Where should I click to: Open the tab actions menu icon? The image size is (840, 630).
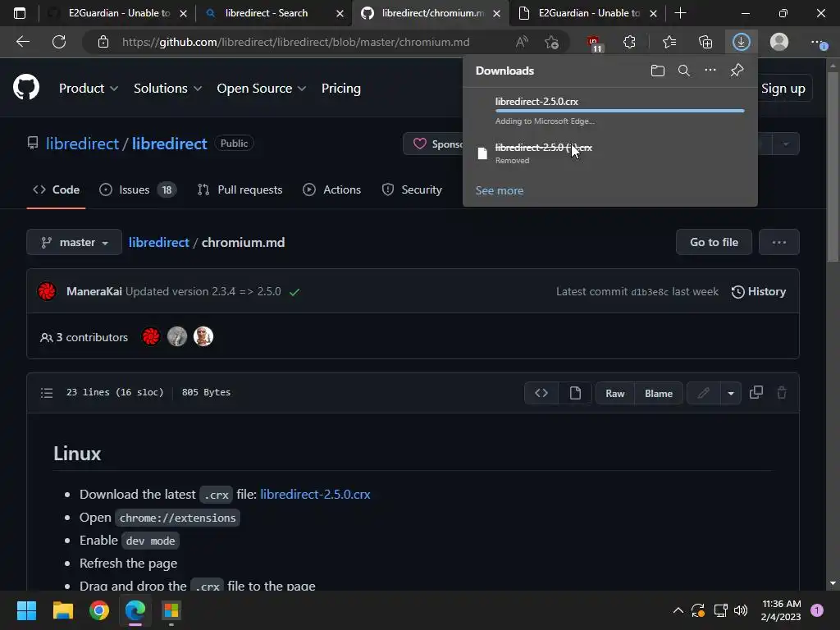pos(20,13)
